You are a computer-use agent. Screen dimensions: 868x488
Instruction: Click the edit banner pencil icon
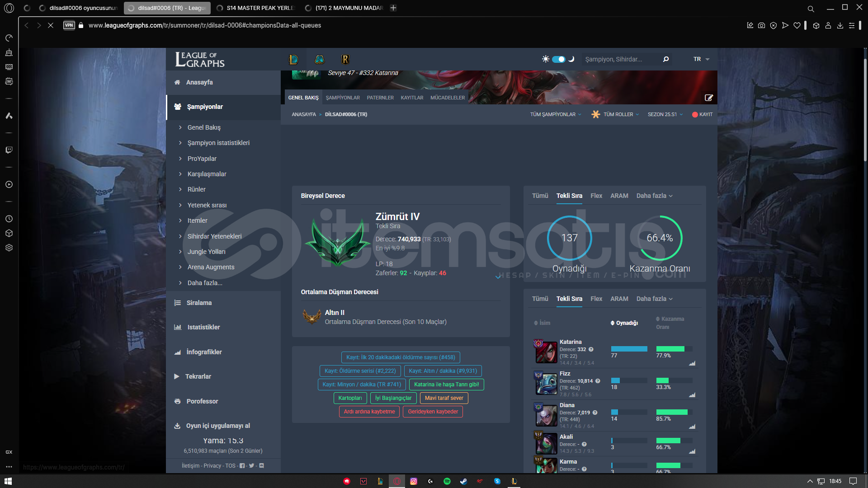point(708,98)
